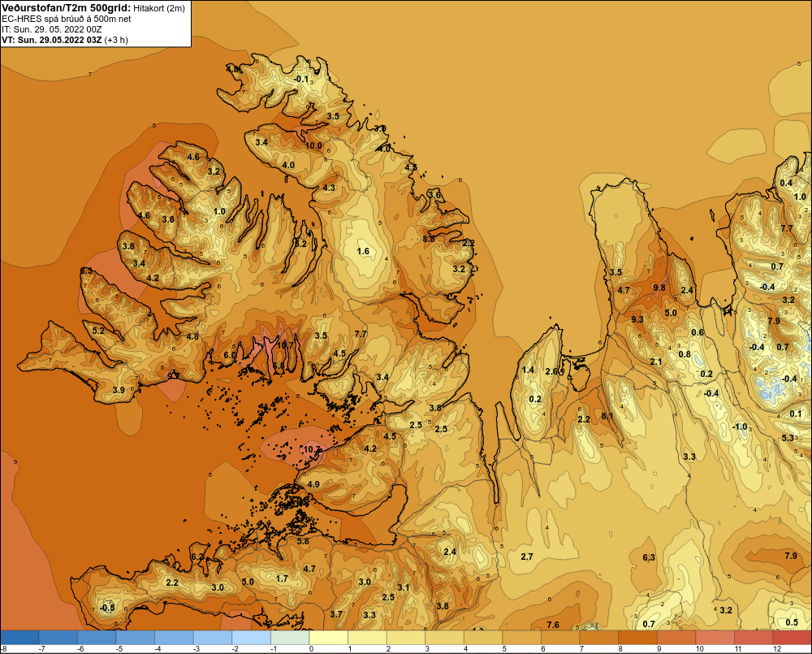Click the '8.1' temperature value
812x654 pixels.
pyautogui.click(x=607, y=416)
